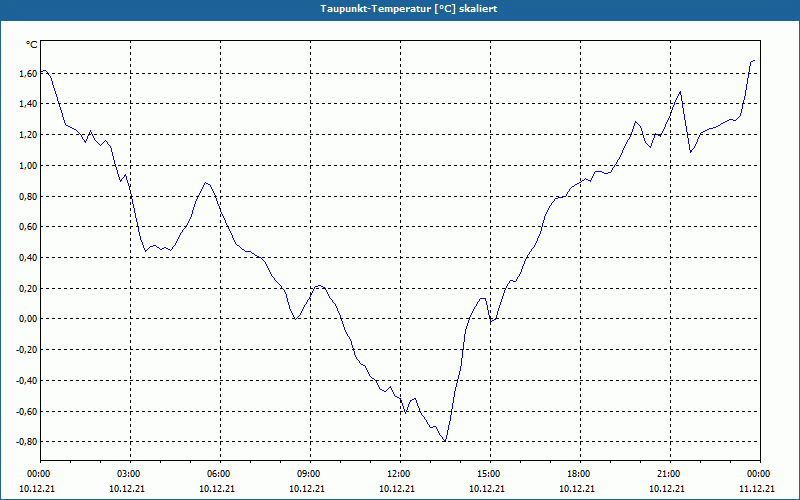Click the curve peak at the chart's right end

[754, 61]
